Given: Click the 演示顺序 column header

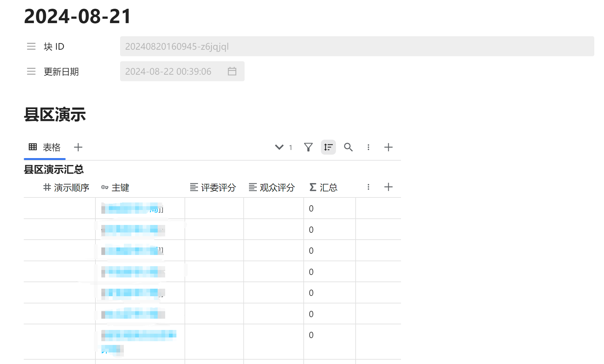Looking at the screenshot, I should 66,187.
